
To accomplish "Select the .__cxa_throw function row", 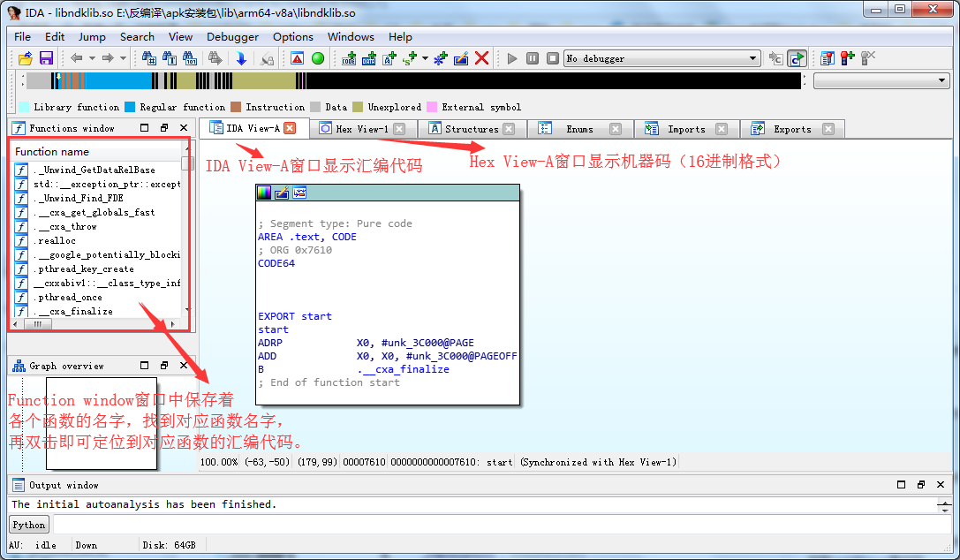I will pos(97,226).
